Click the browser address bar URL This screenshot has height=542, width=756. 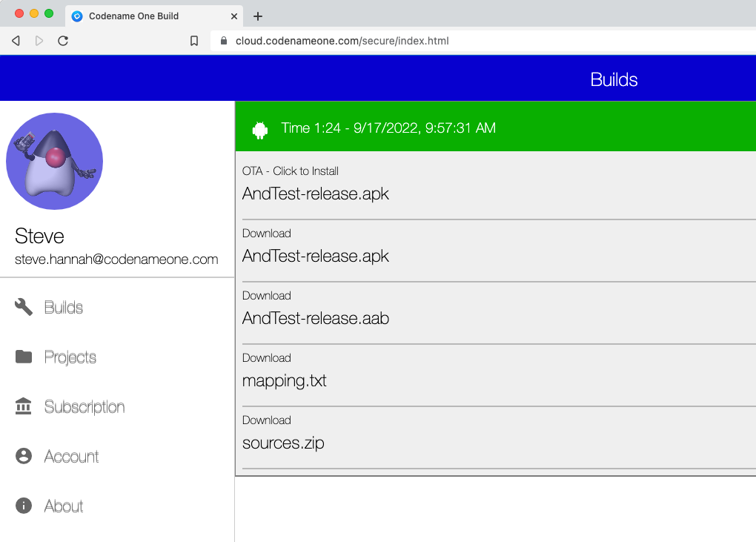pos(342,41)
